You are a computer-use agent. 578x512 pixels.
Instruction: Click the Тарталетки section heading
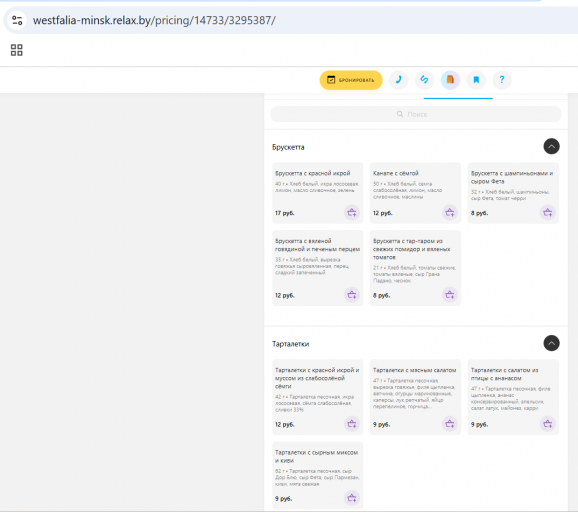click(x=290, y=344)
